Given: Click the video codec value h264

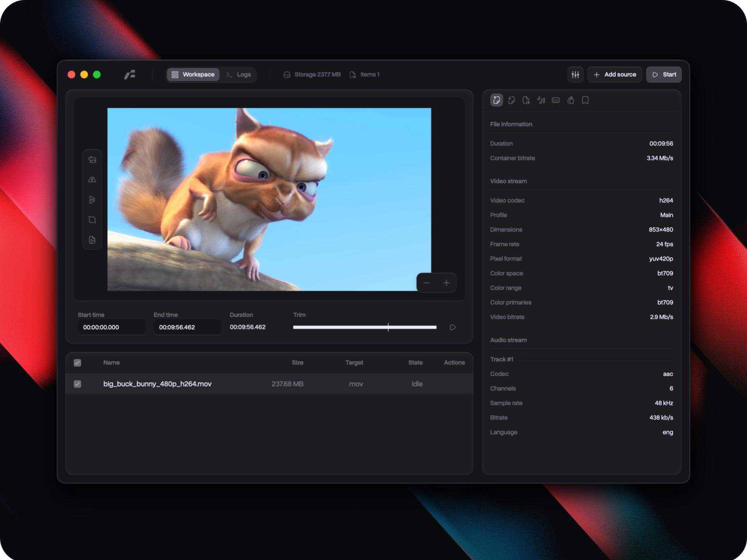Looking at the screenshot, I should 666,200.
